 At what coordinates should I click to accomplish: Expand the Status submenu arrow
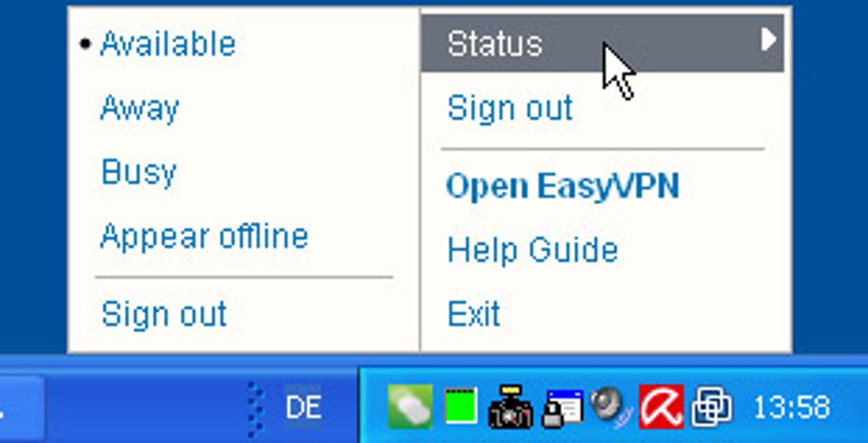[768, 40]
